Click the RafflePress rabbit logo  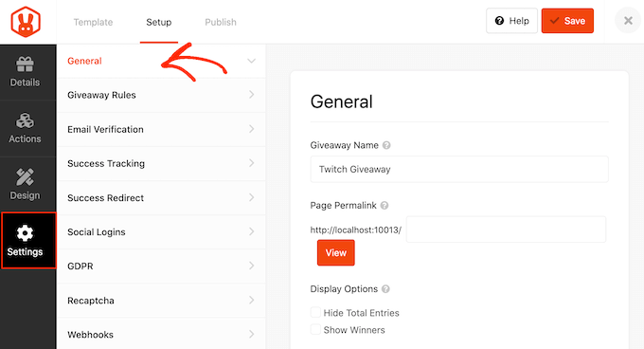26,22
